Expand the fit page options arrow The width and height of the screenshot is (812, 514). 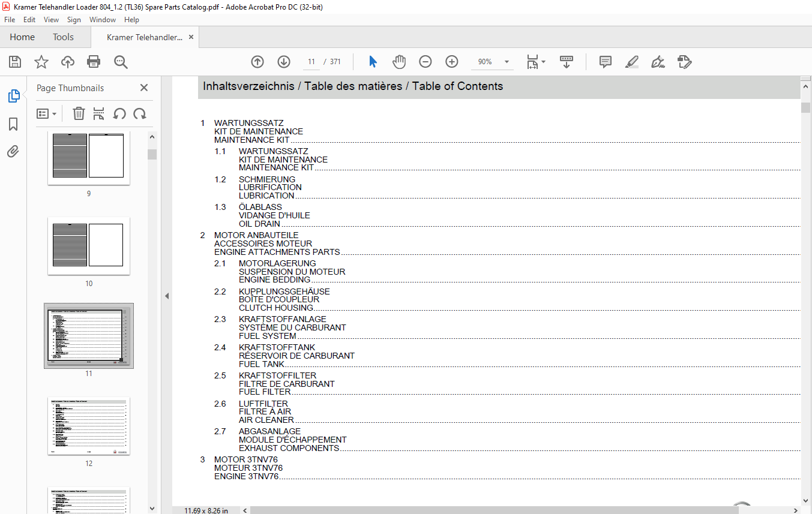pos(544,62)
